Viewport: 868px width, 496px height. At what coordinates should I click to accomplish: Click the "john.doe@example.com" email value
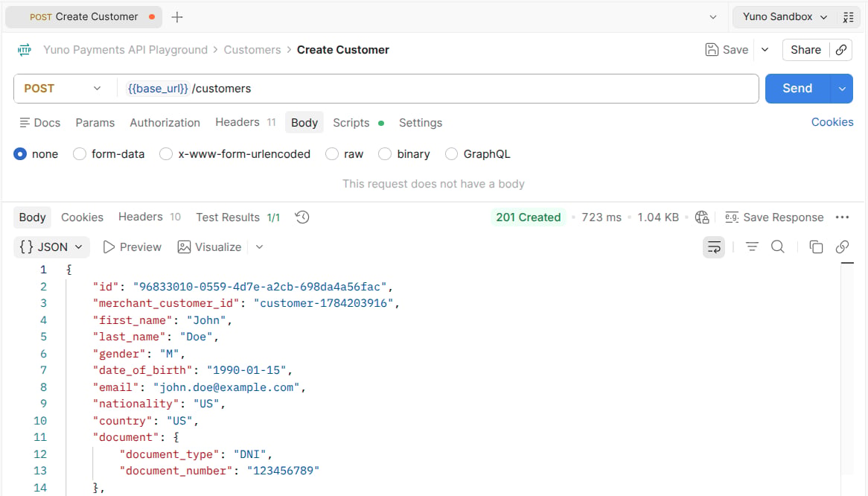pos(226,387)
